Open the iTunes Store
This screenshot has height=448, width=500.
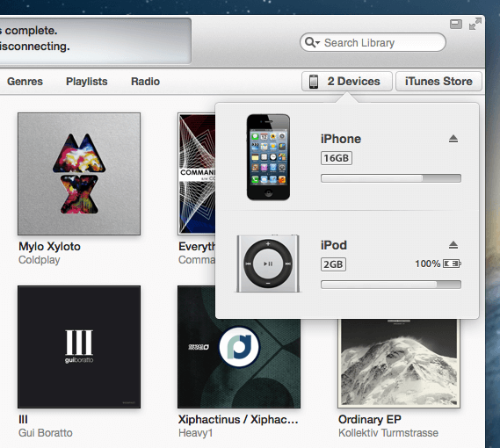[x=438, y=82]
